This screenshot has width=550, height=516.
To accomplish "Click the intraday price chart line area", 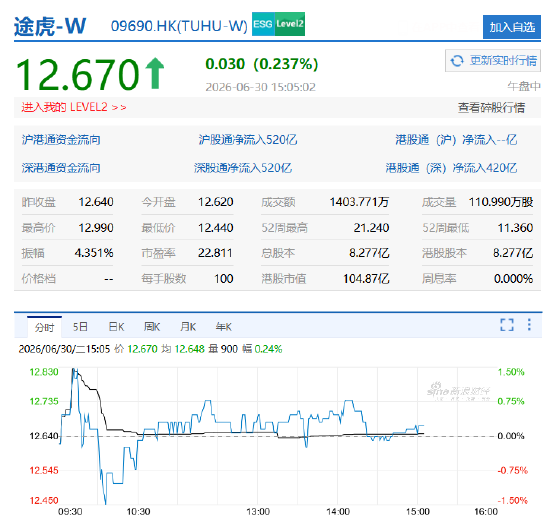I will click(279, 436).
